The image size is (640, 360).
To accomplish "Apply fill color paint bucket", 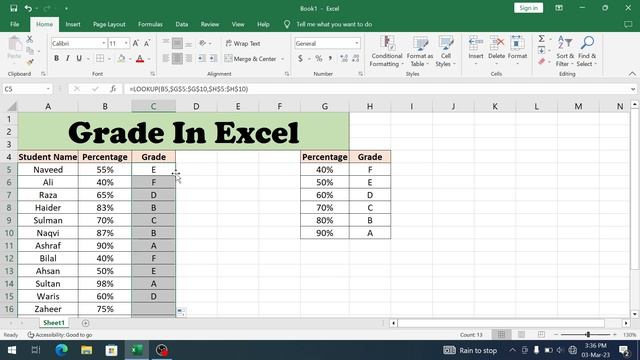I will (x=121, y=58).
